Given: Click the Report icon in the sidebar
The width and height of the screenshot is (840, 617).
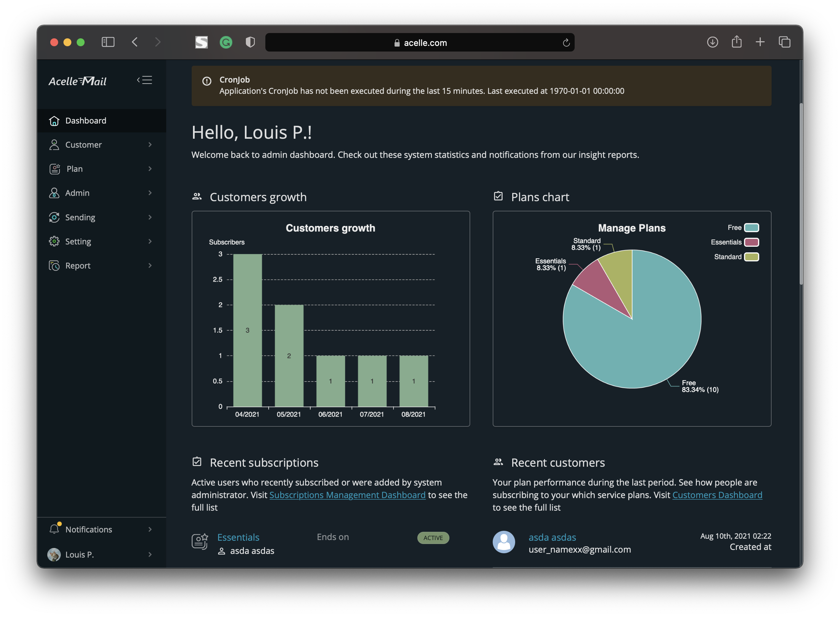Looking at the screenshot, I should pyautogui.click(x=54, y=266).
